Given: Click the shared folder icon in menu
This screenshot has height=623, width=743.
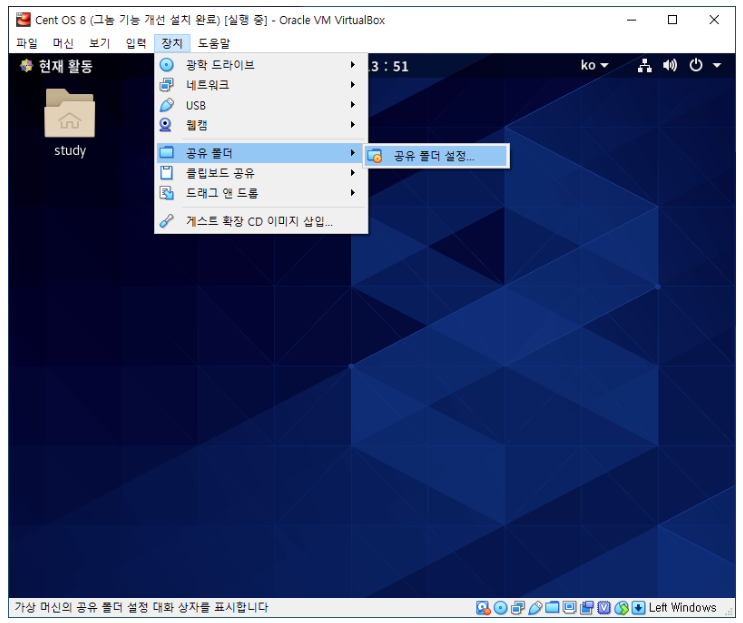Looking at the screenshot, I should tap(166, 153).
